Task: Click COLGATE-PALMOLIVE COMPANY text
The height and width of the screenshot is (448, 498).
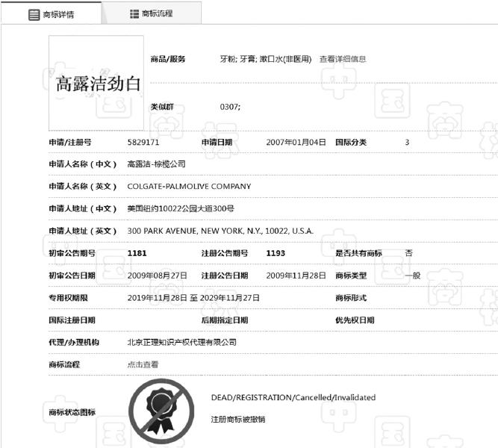Action: click(x=189, y=186)
